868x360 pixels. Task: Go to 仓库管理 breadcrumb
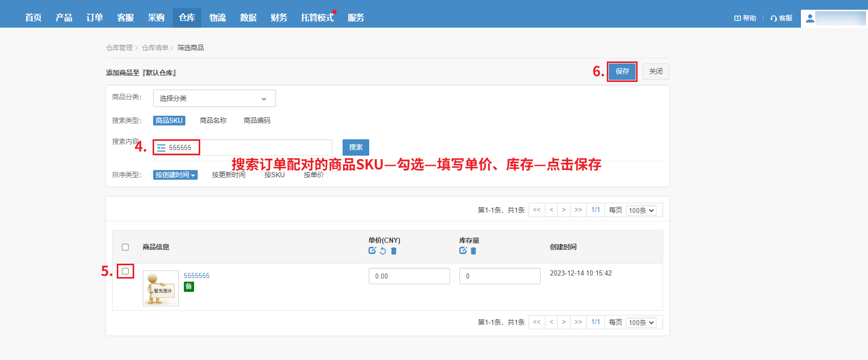pos(119,48)
